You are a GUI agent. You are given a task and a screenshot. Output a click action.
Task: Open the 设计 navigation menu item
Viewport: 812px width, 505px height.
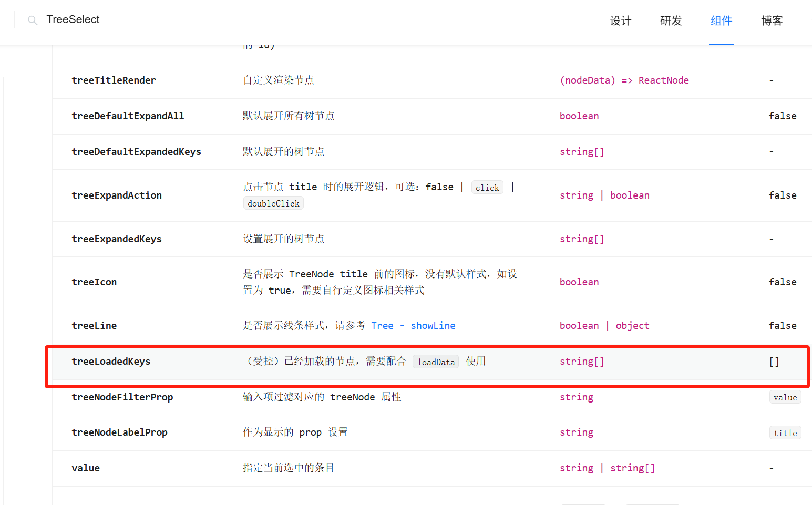[x=620, y=21]
